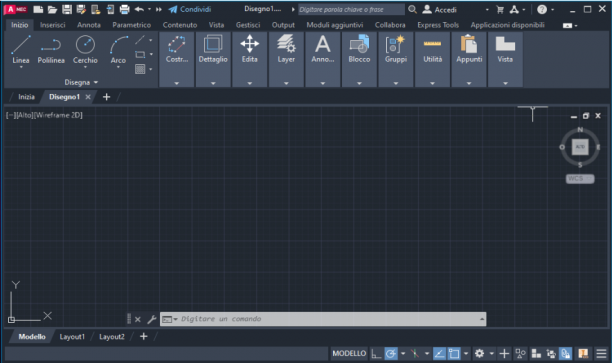Switch to the Layout1 tab
The height and width of the screenshot is (363, 612).
click(x=72, y=336)
